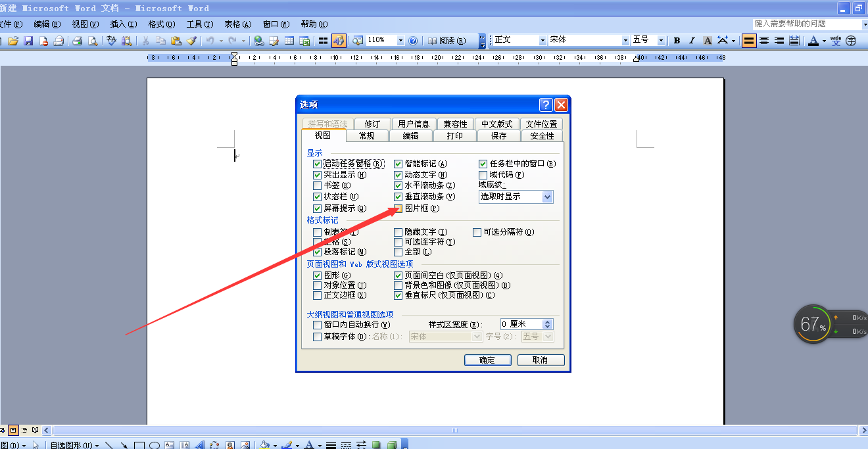Click the Print icon in toolbar
This screenshot has width=868, height=449.
77,41
